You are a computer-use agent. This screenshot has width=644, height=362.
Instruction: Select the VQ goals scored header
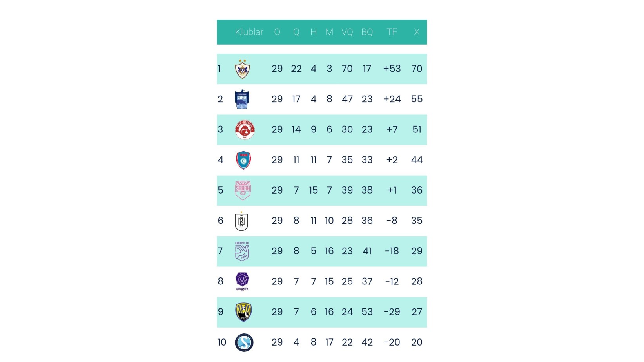pos(347,32)
